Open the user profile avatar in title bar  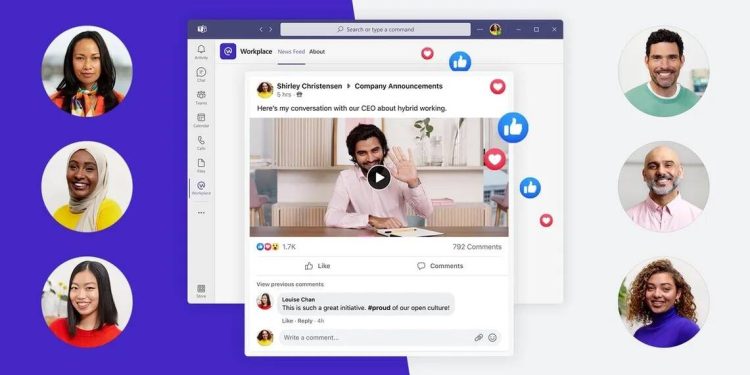[495, 29]
